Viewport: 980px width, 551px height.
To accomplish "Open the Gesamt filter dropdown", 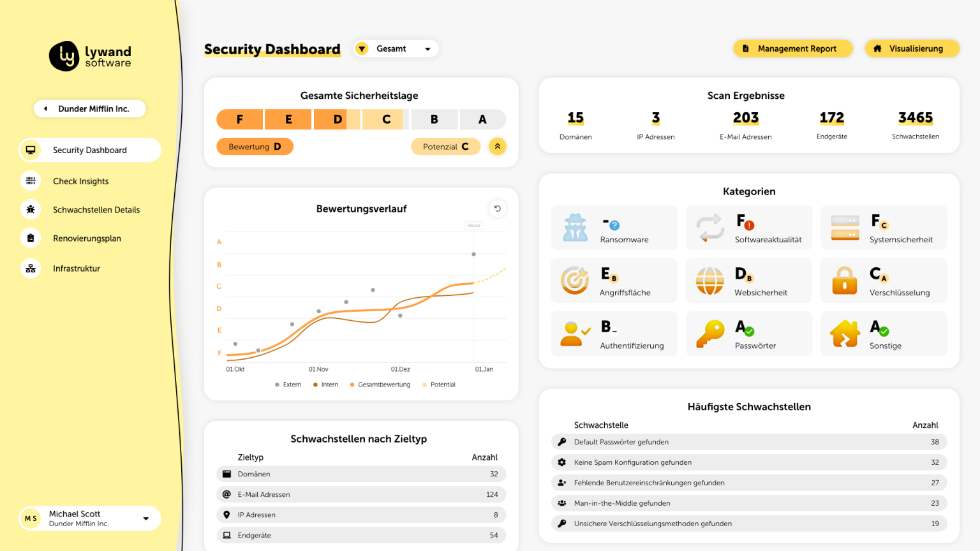I will [396, 48].
